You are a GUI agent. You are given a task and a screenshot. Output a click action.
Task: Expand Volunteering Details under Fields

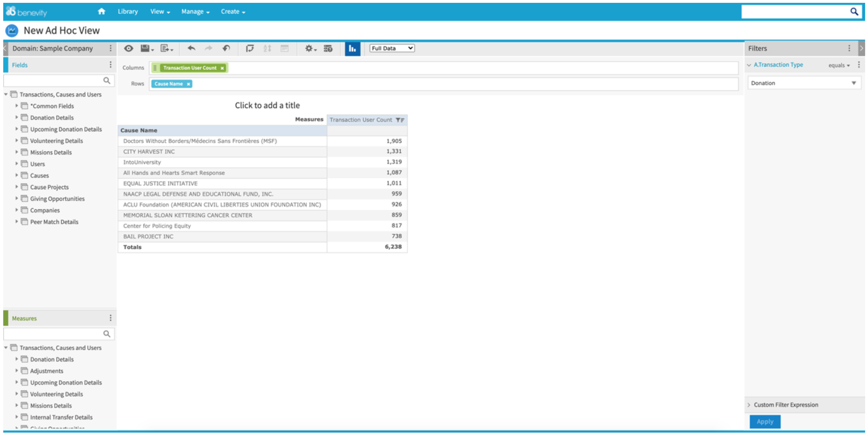pyautogui.click(x=17, y=141)
